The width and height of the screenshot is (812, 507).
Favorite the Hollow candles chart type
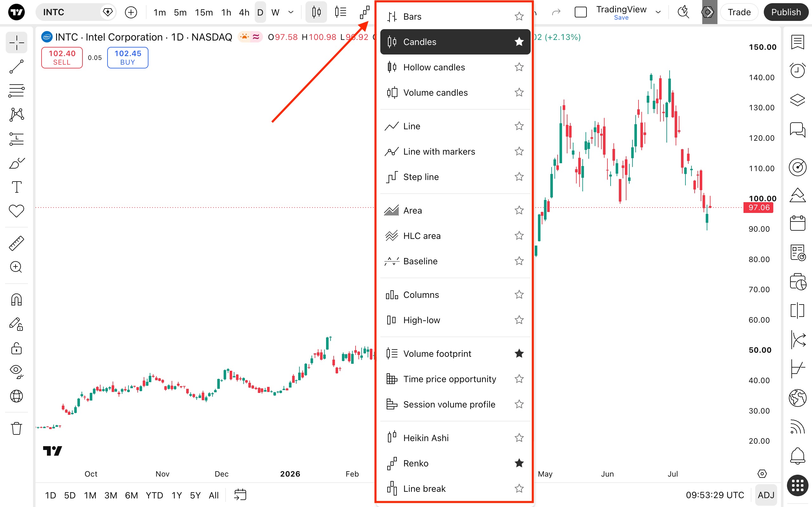(x=519, y=67)
